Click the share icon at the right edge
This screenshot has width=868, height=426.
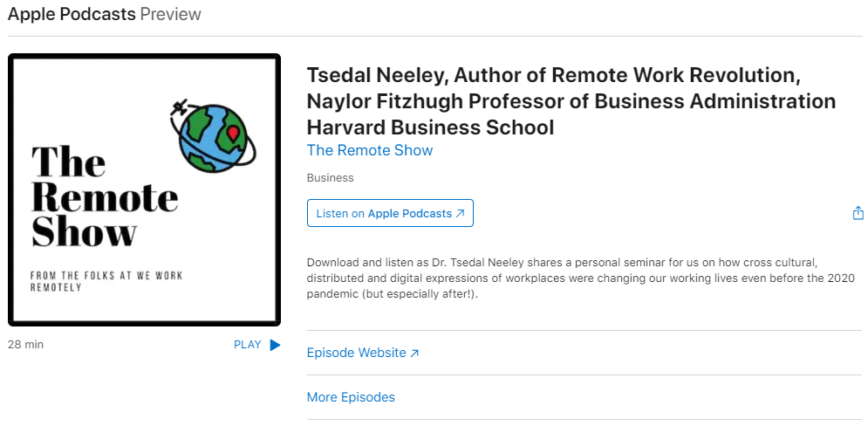point(858,213)
